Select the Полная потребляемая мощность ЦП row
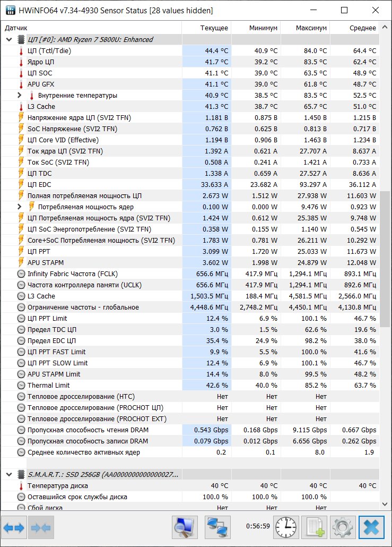392x547 pixels. coord(190,196)
